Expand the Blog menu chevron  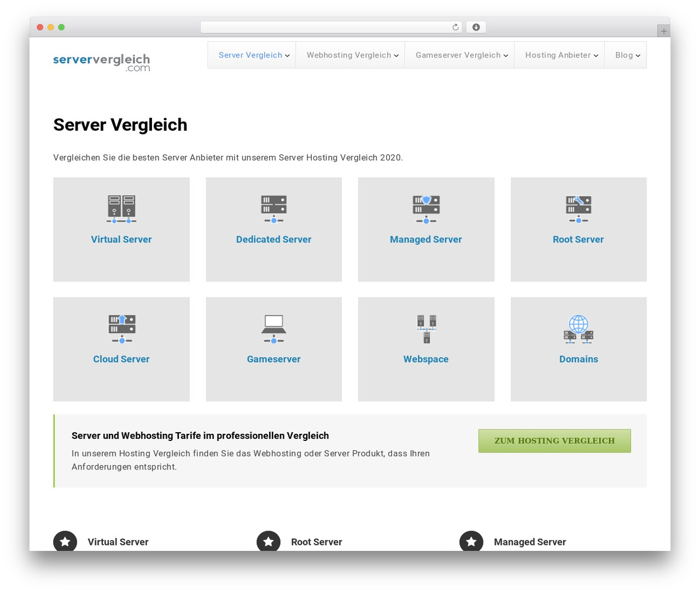click(638, 56)
